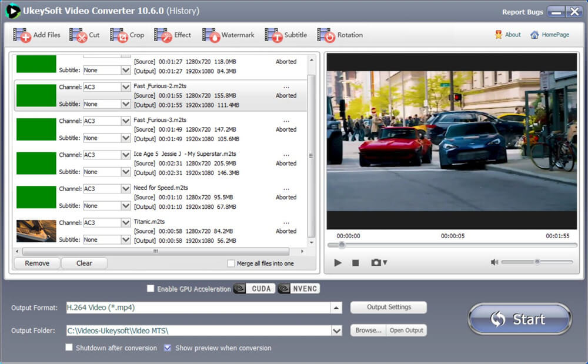Click the Remove button
The width and height of the screenshot is (588, 364).
click(37, 263)
